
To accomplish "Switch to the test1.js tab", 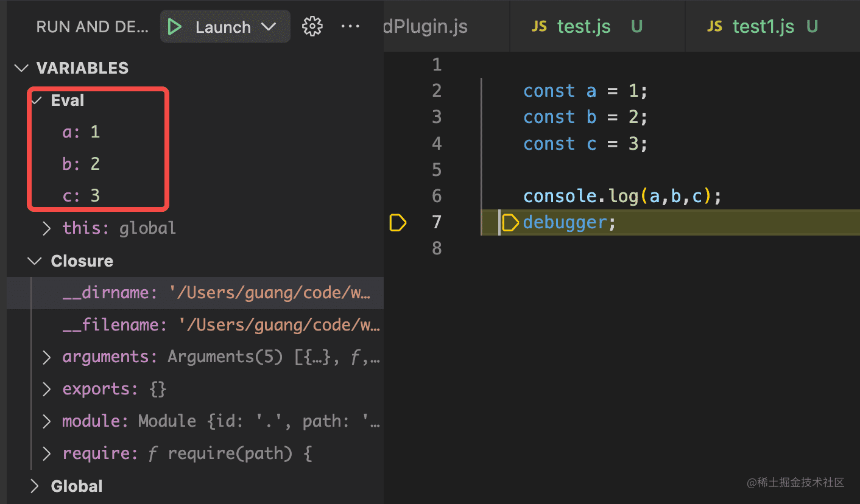I will (763, 27).
